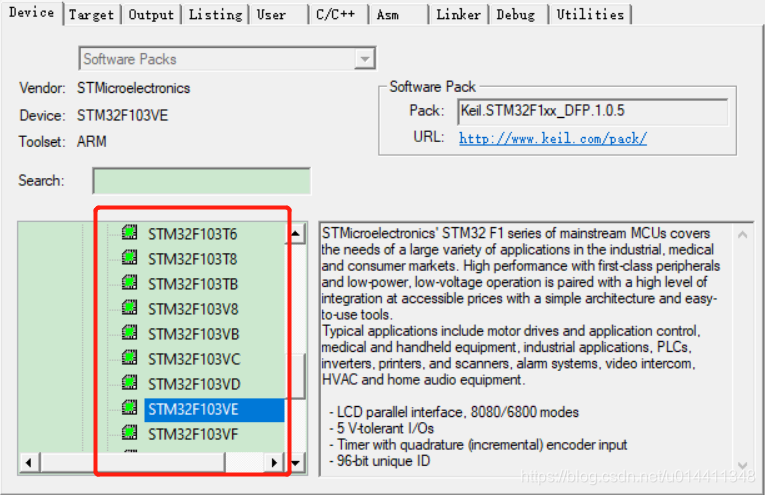
Task: Click device list scroll down arrow
Action: [295, 463]
